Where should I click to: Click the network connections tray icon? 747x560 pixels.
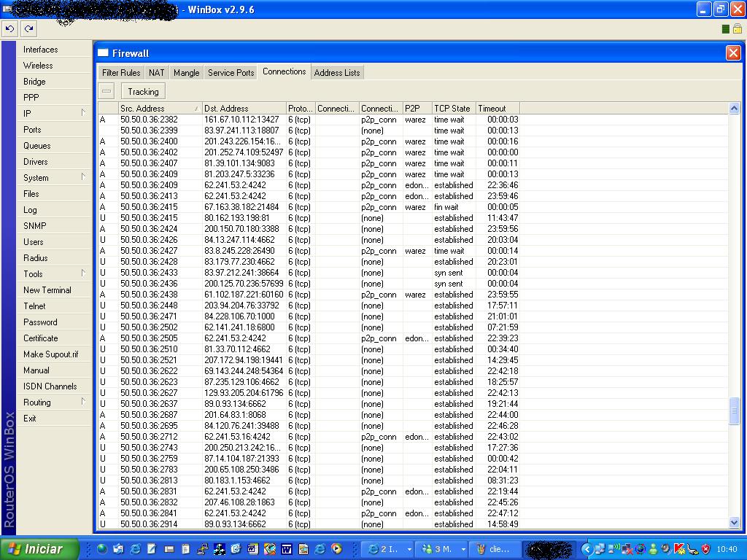(600, 549)
